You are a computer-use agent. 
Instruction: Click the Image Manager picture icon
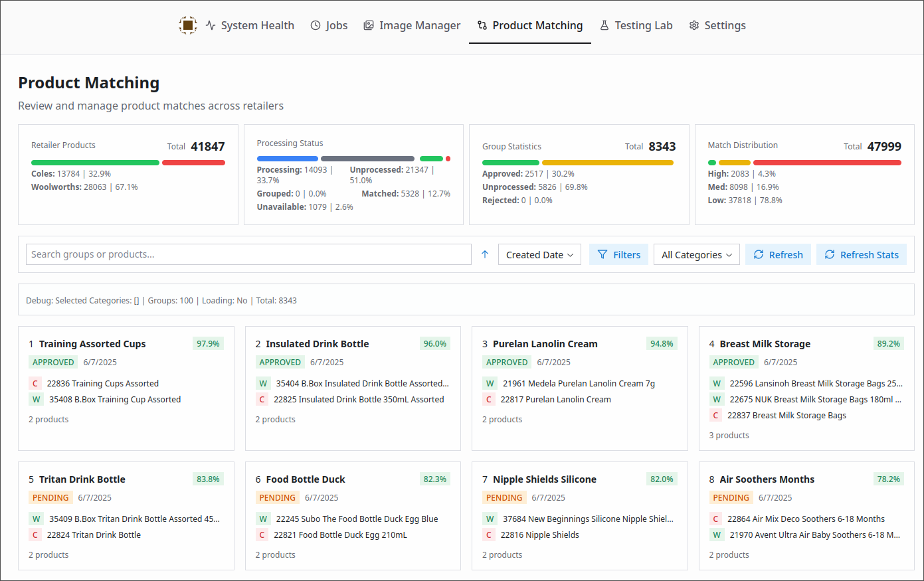369,25
